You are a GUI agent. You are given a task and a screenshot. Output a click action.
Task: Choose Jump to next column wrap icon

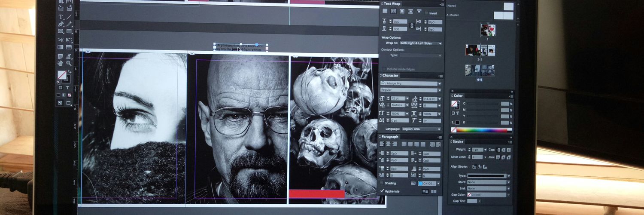coord(419,11)
